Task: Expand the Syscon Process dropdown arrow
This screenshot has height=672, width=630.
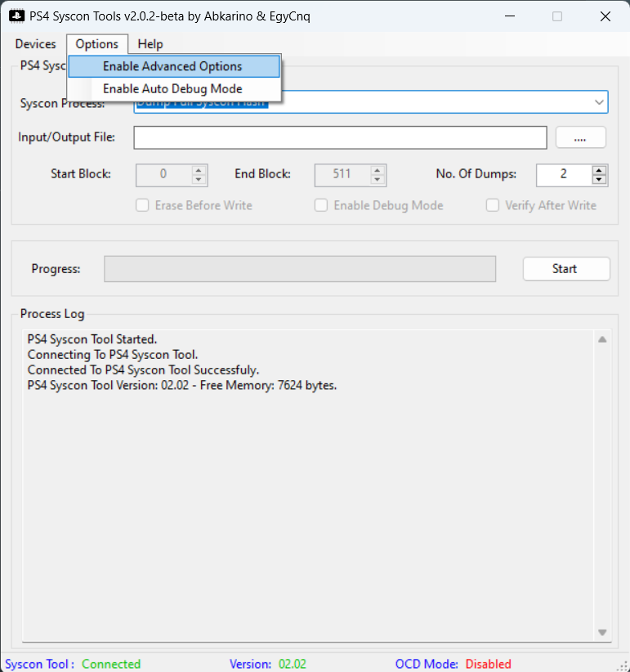Action: (599, 102)
